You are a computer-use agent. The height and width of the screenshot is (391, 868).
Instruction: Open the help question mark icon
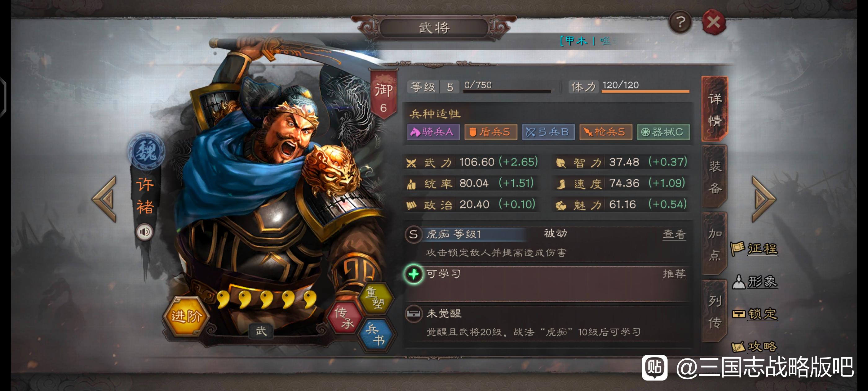680,23
